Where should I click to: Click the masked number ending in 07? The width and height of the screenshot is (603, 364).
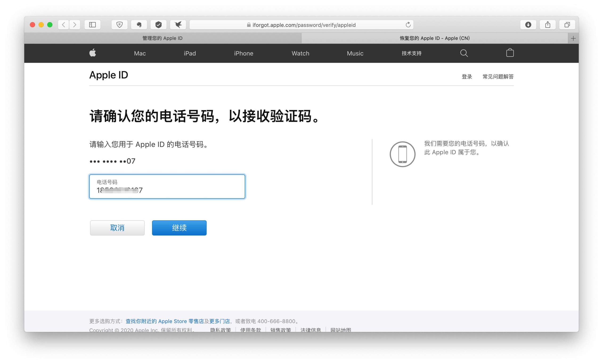click(x=112, y=161)
